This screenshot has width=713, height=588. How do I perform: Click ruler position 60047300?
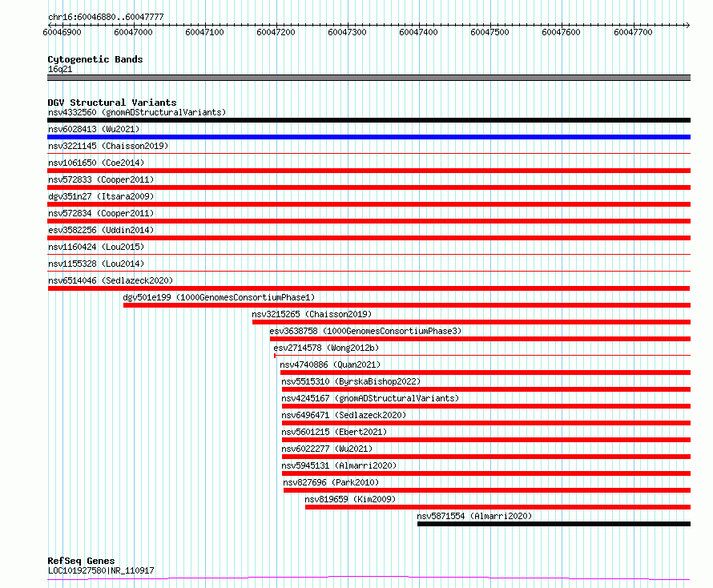pos(347,32)
